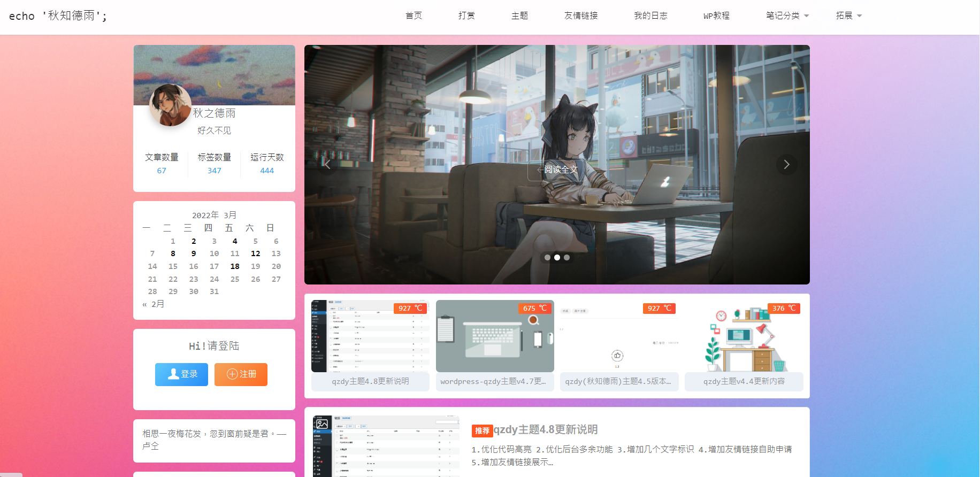Go to previous month « 2月 in calendar
Screen dimensions: 980x477
154,304
